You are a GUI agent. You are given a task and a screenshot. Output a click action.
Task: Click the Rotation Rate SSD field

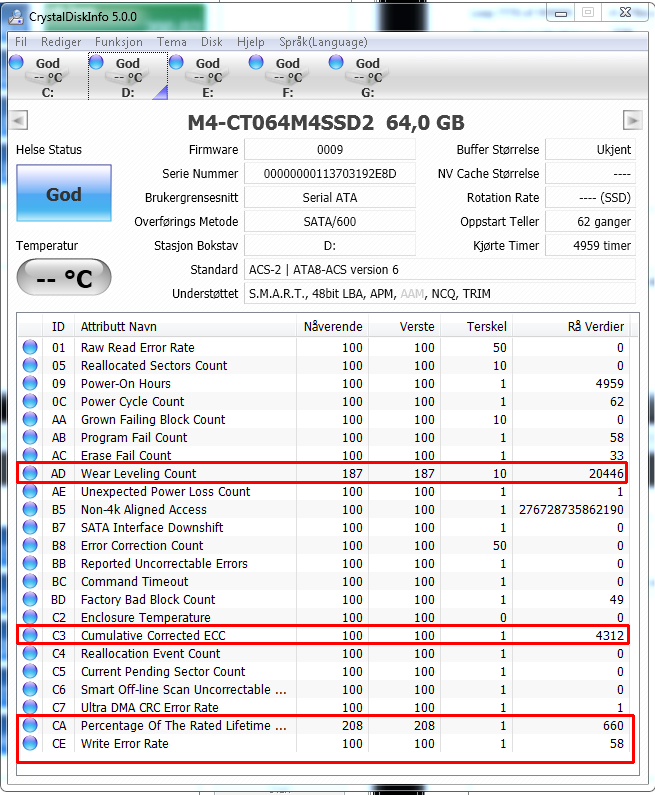click(590, 198)
